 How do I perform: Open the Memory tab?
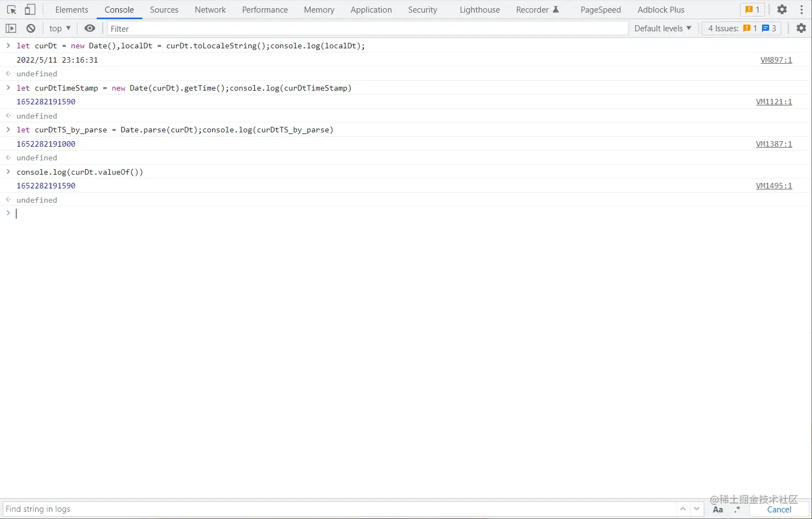319,10
